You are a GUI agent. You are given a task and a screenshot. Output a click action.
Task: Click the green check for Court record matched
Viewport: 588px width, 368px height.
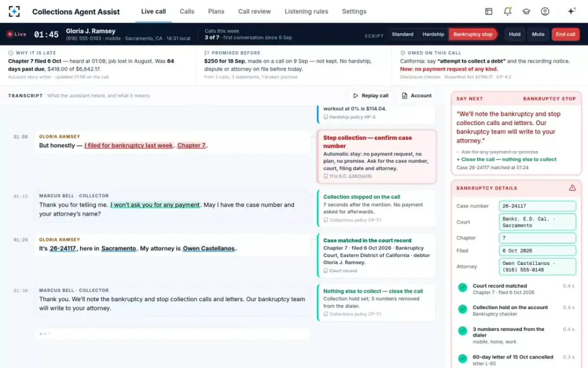tap(462, 288)
